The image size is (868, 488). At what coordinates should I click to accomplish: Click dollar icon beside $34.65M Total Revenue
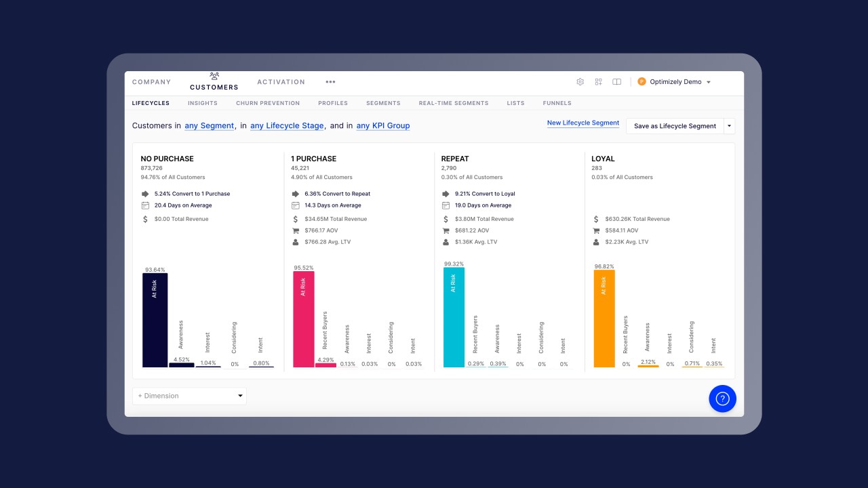coord(295,219)
